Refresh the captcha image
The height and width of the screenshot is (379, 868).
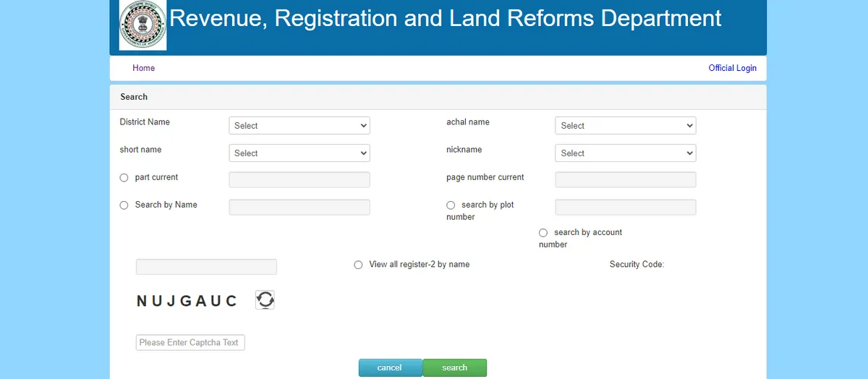coord(265,300)
